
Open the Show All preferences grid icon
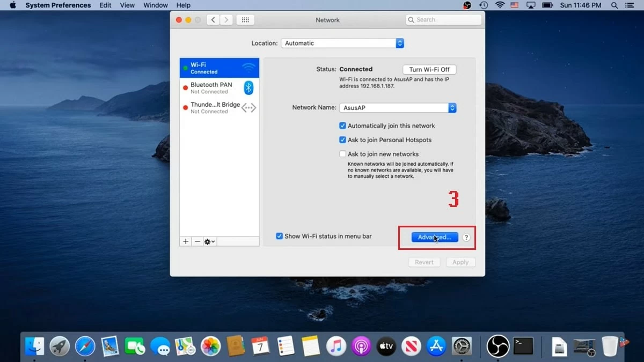[x=245, y=19]
